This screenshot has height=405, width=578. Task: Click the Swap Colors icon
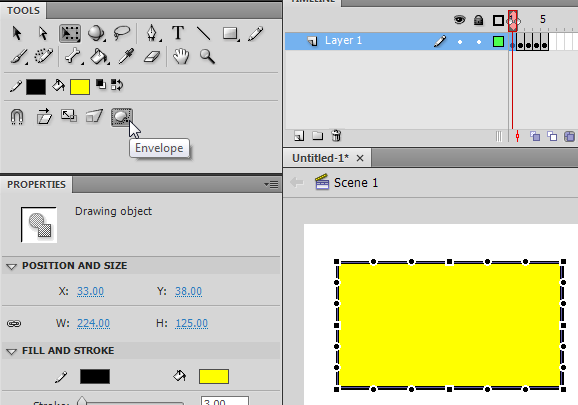click(117, 85)
